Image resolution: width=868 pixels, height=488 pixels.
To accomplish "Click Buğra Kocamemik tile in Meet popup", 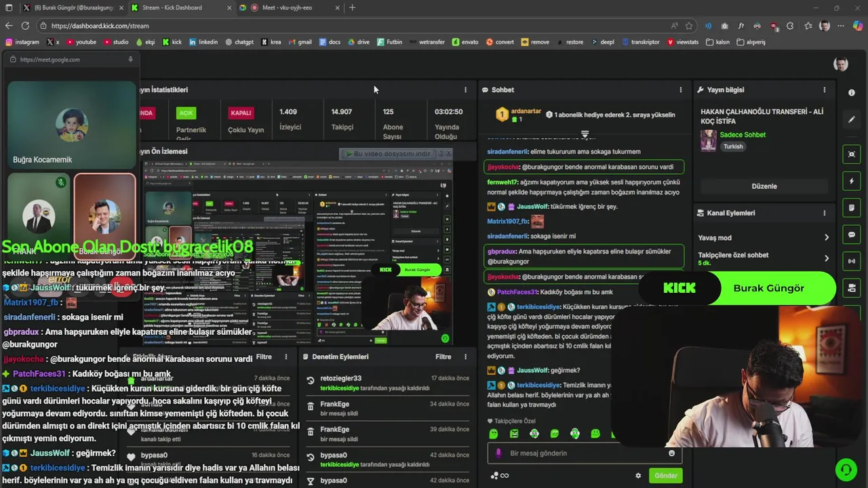I will point(72,125).
